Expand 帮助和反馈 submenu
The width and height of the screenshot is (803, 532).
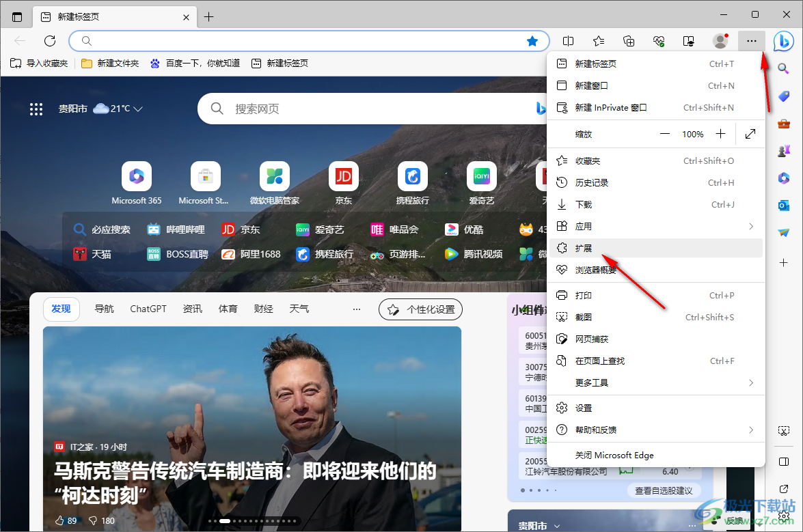coord(656,430)
